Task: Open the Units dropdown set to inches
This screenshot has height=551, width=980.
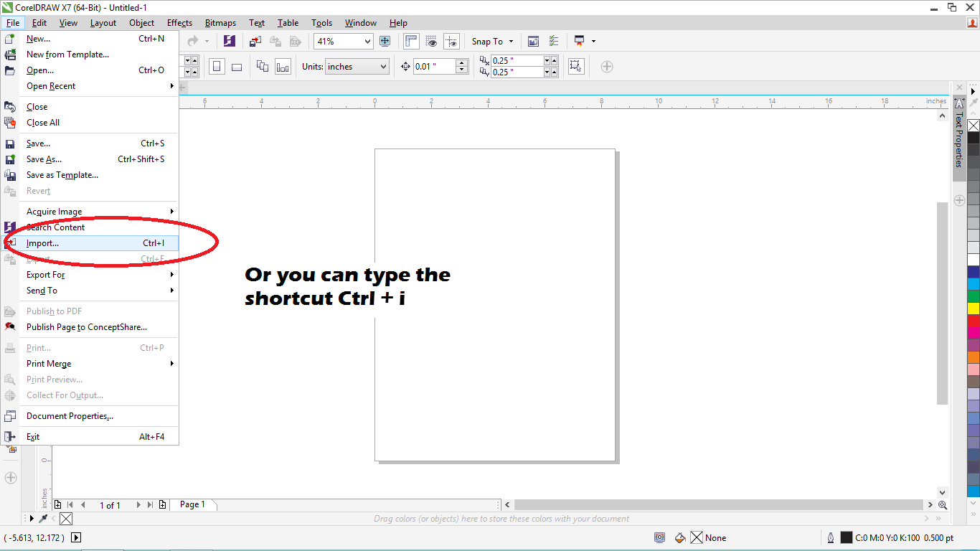Action: point(357,66)
